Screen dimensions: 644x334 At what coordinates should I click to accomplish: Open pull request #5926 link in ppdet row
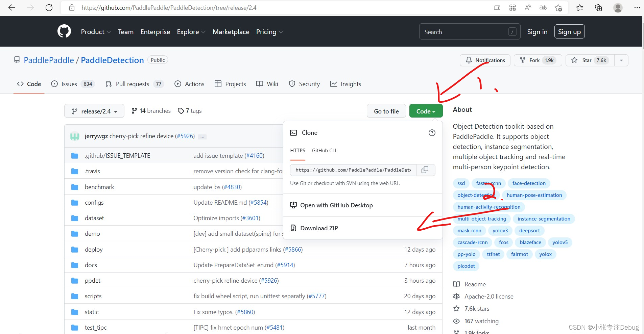point(269,281)
